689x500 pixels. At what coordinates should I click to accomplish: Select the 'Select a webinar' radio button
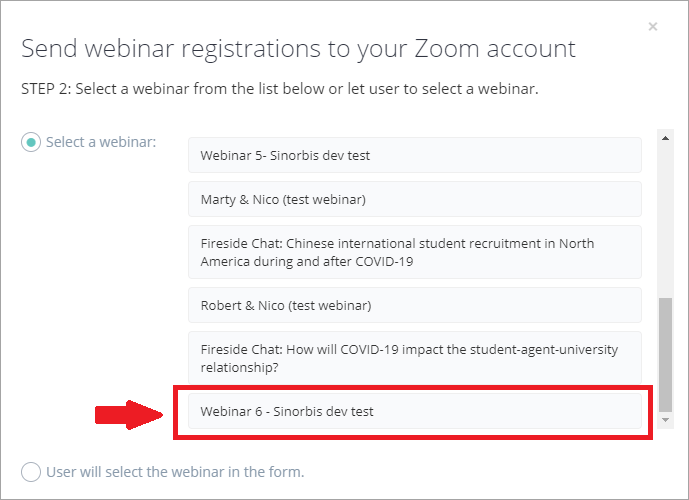[31, 142]
